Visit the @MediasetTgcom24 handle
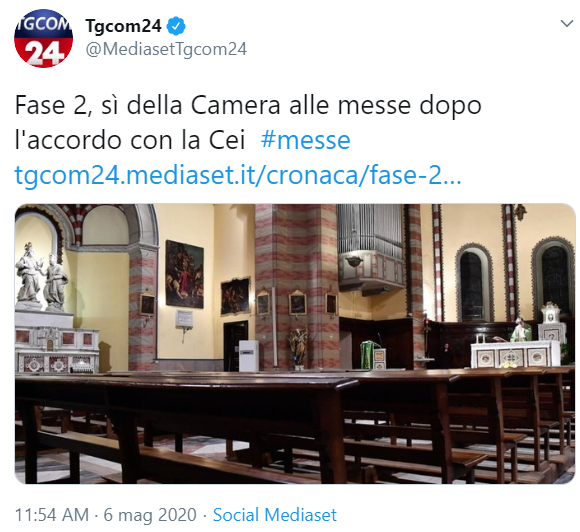Image resolution: width=580 pixels, height=532 pixels. coord(166,49)
